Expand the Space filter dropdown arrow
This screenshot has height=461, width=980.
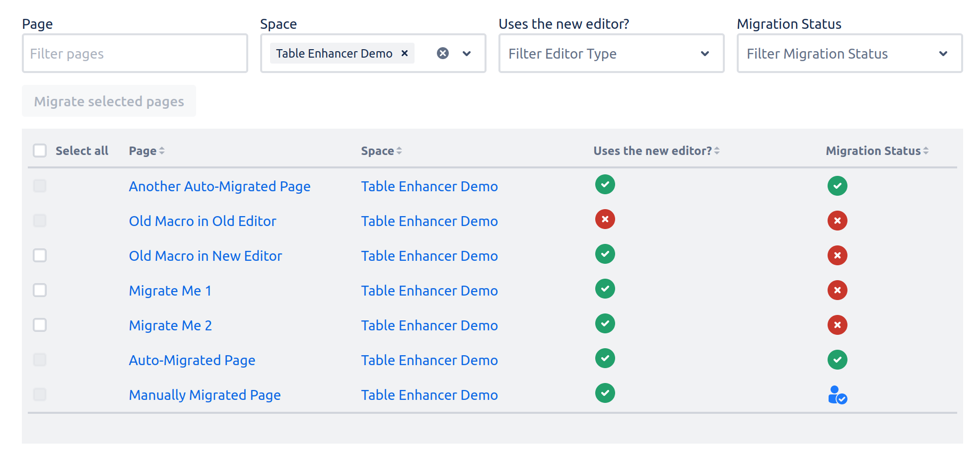coord(467,53)
